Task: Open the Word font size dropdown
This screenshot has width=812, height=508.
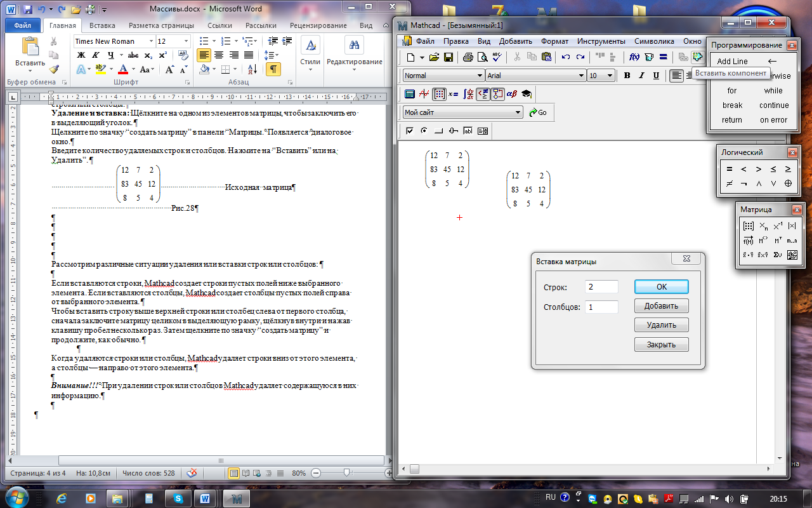Action: (185, 41)
